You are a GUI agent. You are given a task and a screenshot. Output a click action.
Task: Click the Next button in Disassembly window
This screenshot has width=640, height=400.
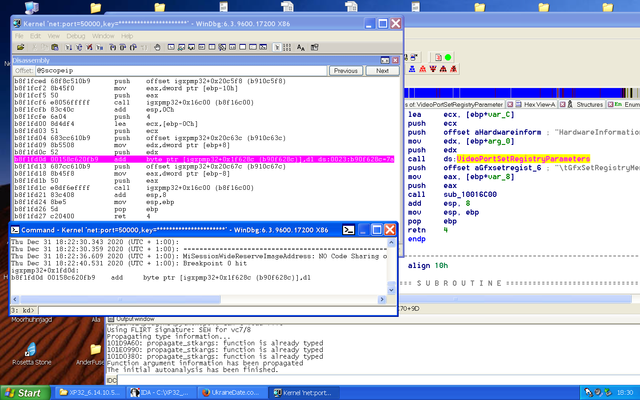coord(382,71)
